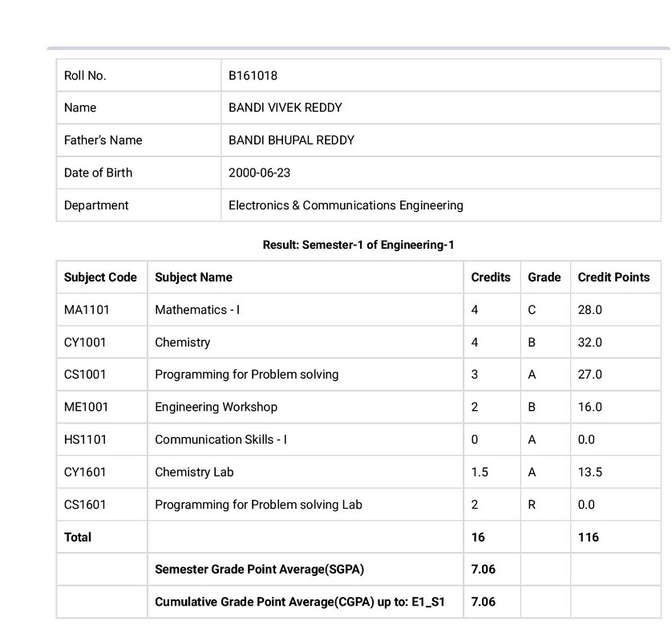Select subject code CS1601
The image size is (672, 633).
[85, 505]
